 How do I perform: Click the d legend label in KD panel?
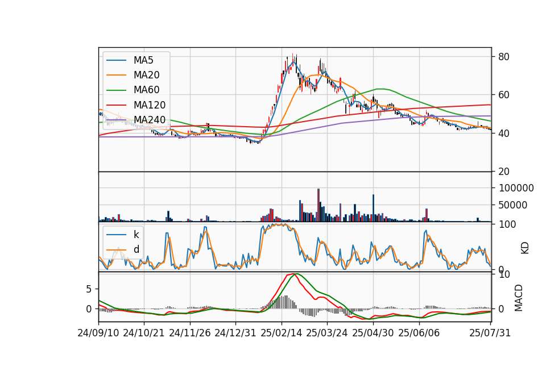coord(136,249)
